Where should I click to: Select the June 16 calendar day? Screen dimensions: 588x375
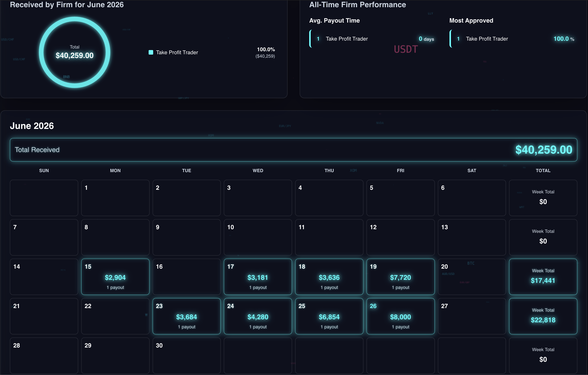tap(187, 277)
